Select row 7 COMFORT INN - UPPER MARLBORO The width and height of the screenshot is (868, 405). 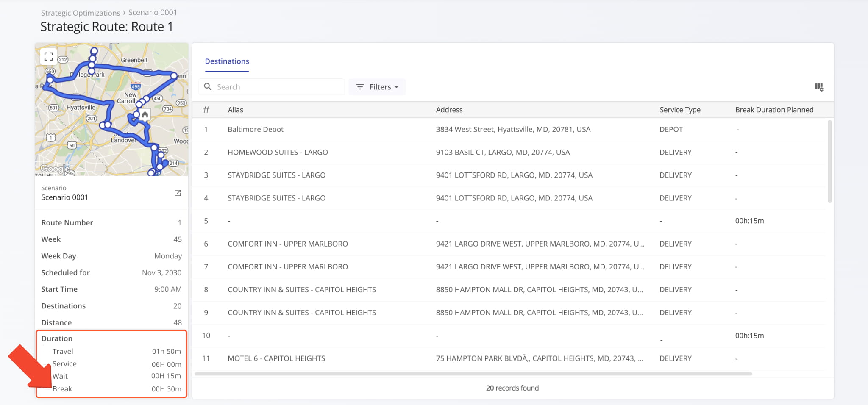(x=509, y=266)
